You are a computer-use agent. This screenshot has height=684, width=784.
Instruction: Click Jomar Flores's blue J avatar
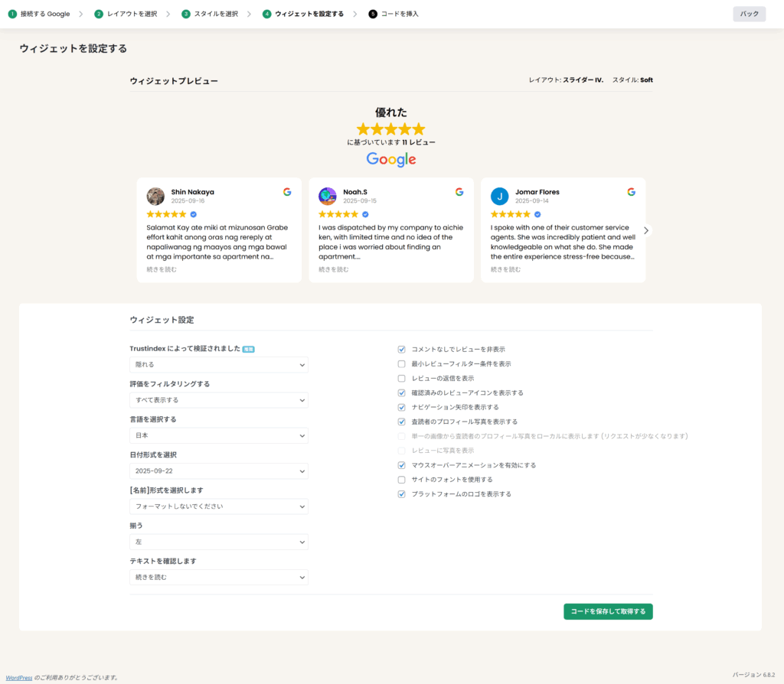tap(499, 196)
